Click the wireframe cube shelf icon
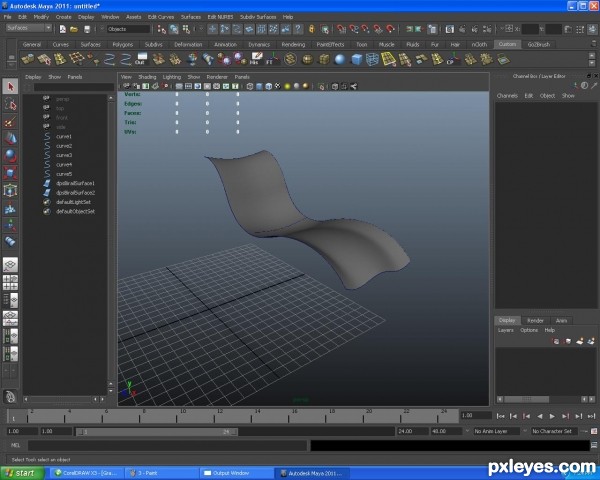This screenshot has height=480, width=600. pos(372,59)
